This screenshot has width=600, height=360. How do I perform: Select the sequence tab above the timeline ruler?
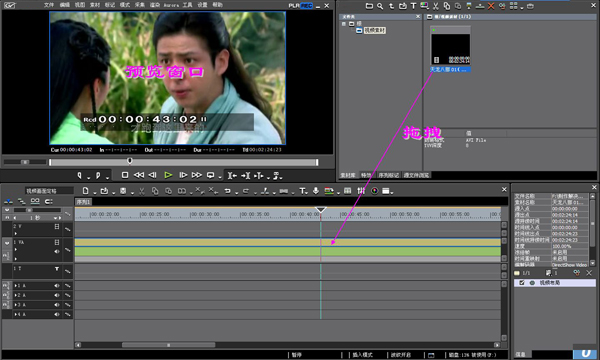(83, 202)
